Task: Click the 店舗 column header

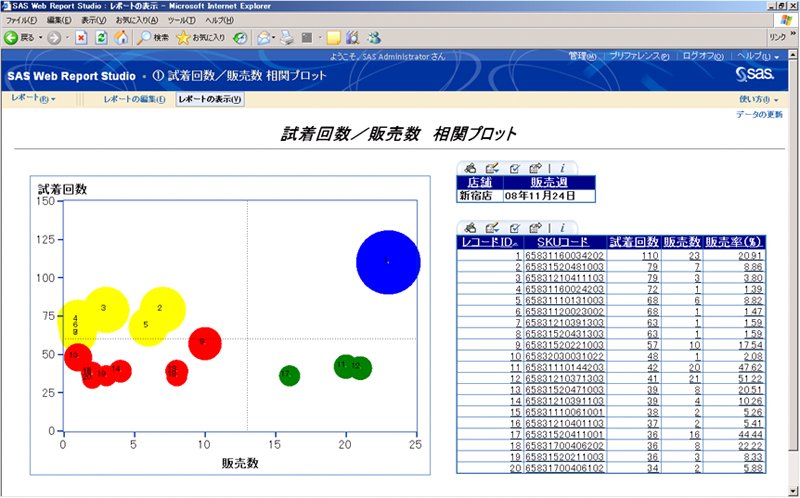Action: point(480,182)
